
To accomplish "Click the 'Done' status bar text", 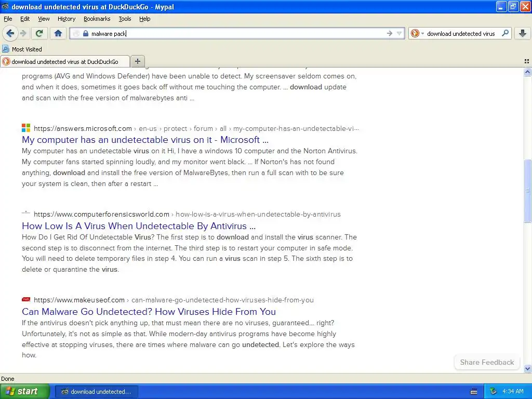I will click(7, 379).
